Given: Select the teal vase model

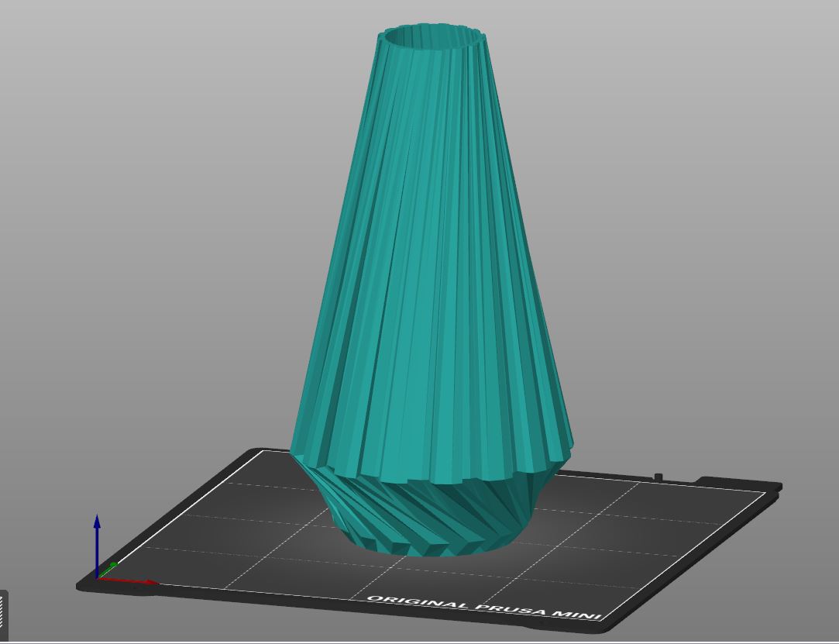Looking at the screenshot, I should 432,289.
